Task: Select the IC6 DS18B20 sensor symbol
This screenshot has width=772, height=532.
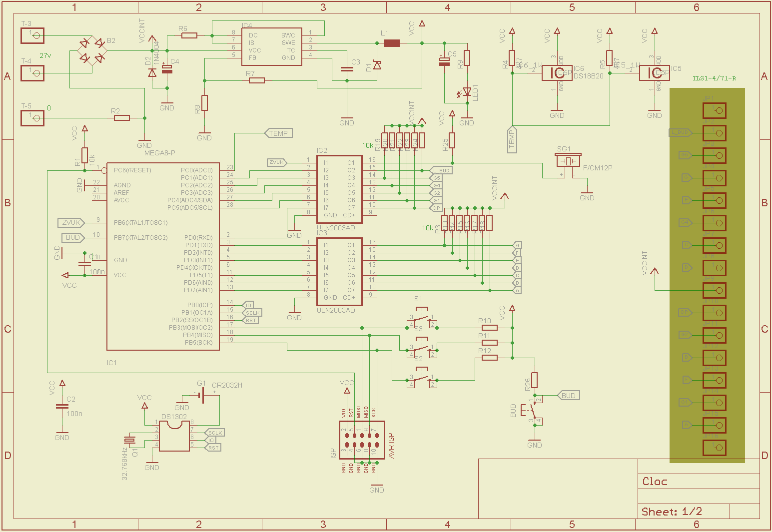Action: pos(557,73)
